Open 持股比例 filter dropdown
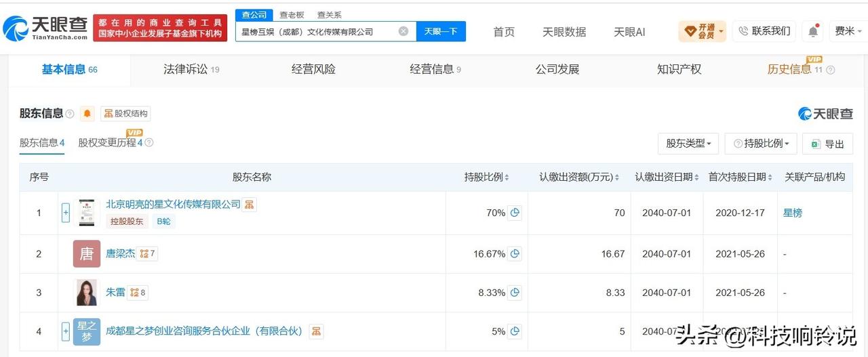 (761, 144)
